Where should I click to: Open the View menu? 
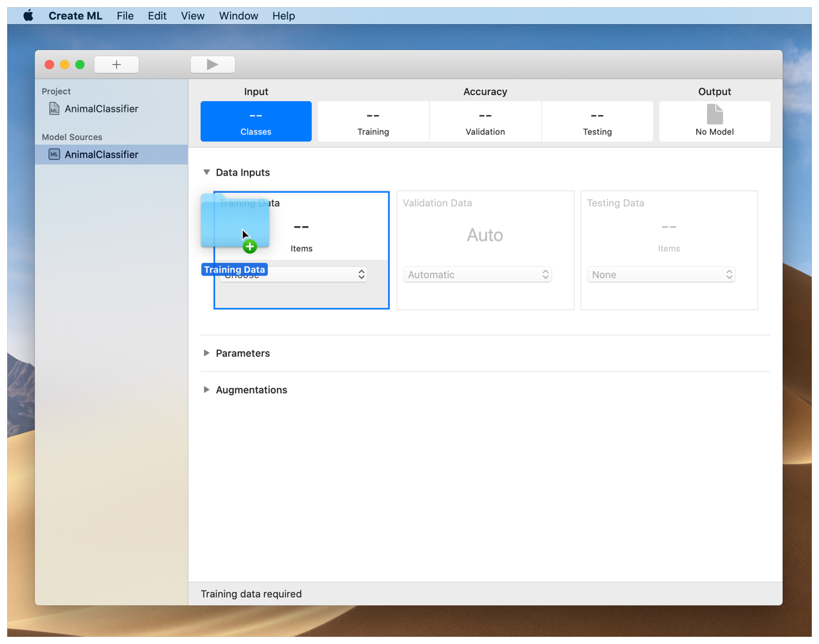tap(193, 16)
